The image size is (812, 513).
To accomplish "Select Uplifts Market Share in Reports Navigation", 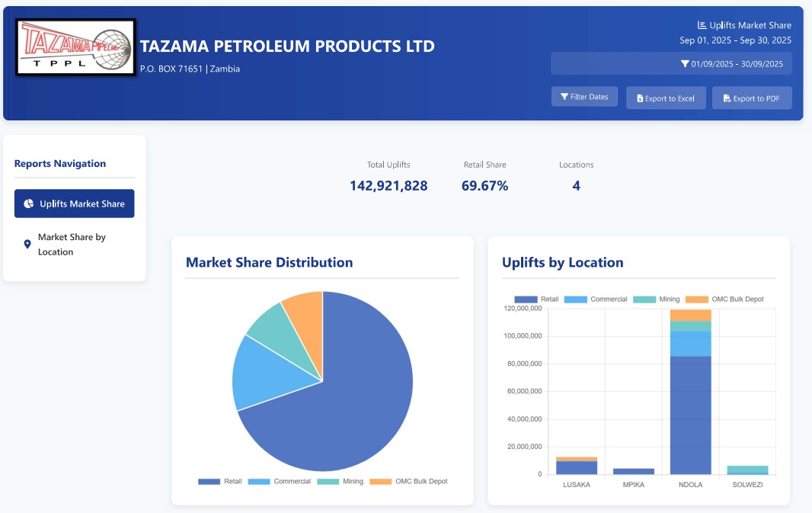I will coord(74,204).
